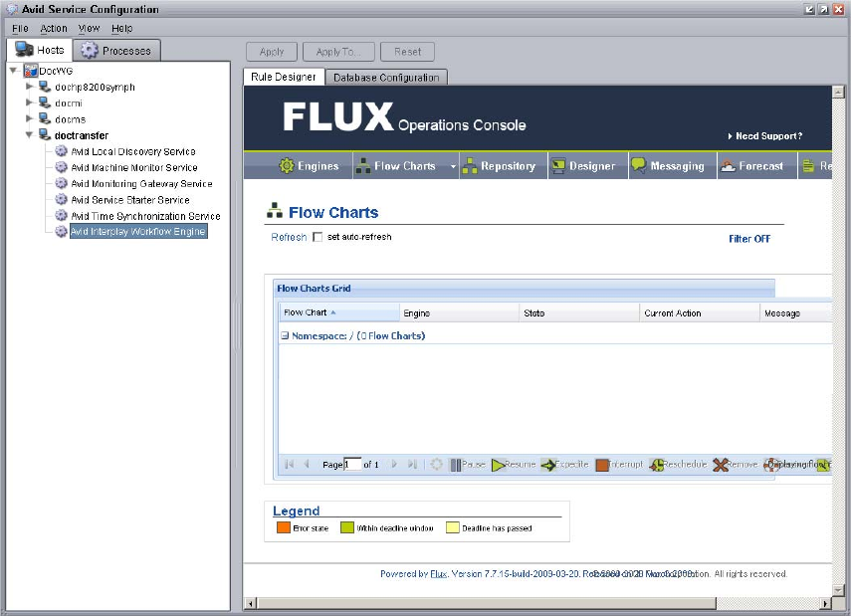Sort by the Flow Chart column header

coord(339,312)
